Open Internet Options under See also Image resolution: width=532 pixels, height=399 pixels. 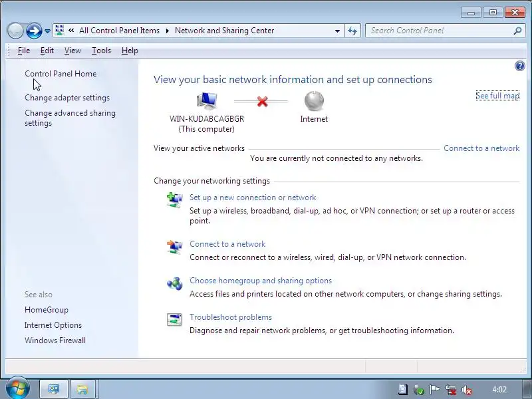tap(53, 325)
